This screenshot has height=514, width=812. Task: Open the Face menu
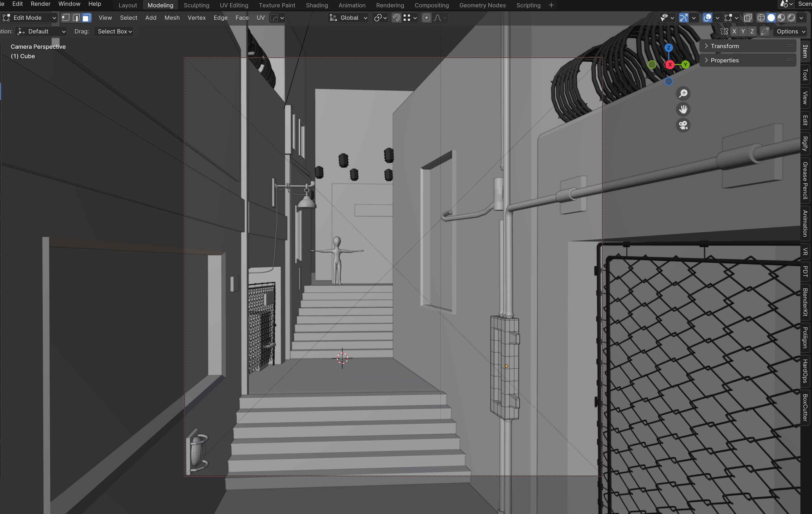242,18
